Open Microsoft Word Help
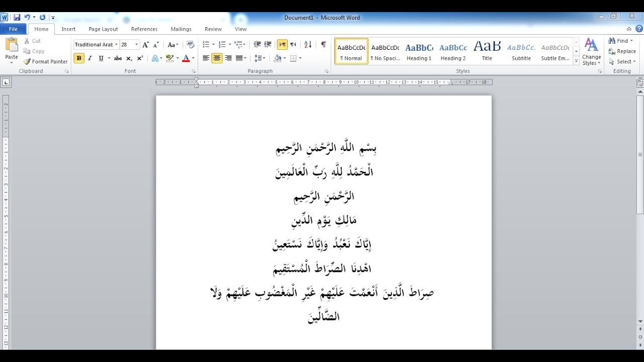This screenshot has width=644, height=362. coord(639,29)
